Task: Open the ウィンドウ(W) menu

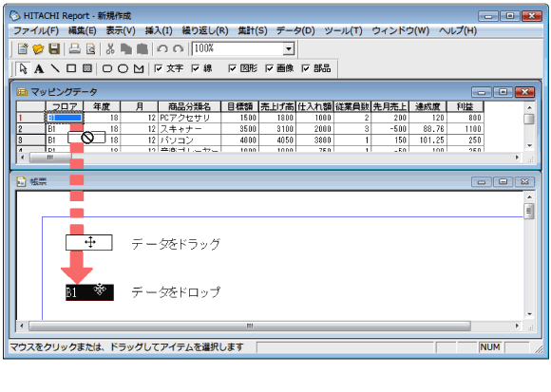Action: point(401,31)
